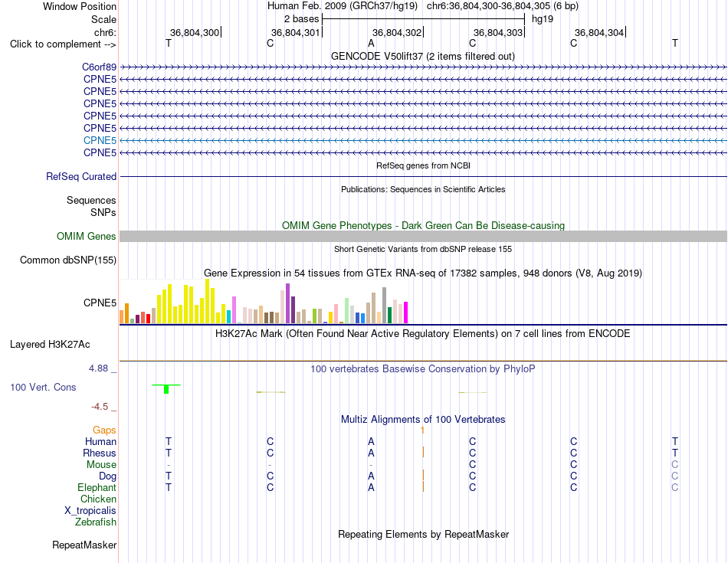The height and width of the screenshot is (563, 728).
Task: Click the light-blue highlighted CPNE5 transcript label
Action: point(100,141)
